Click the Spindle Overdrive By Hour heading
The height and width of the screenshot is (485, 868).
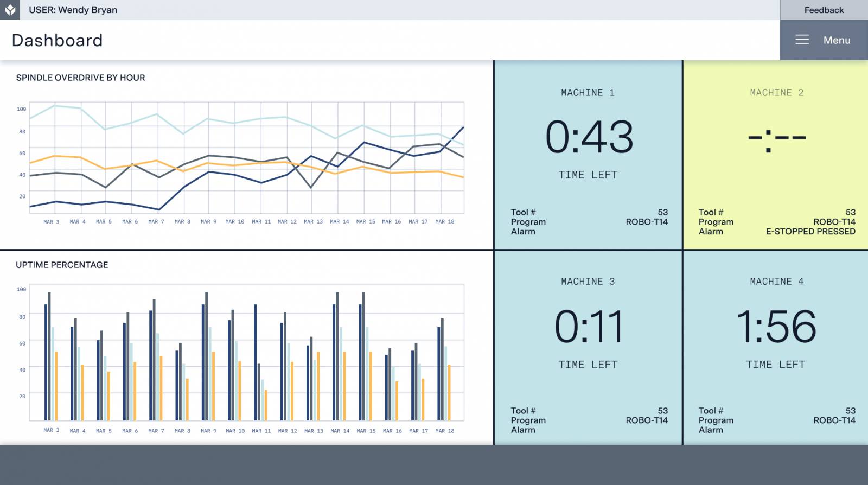point(80,78)
